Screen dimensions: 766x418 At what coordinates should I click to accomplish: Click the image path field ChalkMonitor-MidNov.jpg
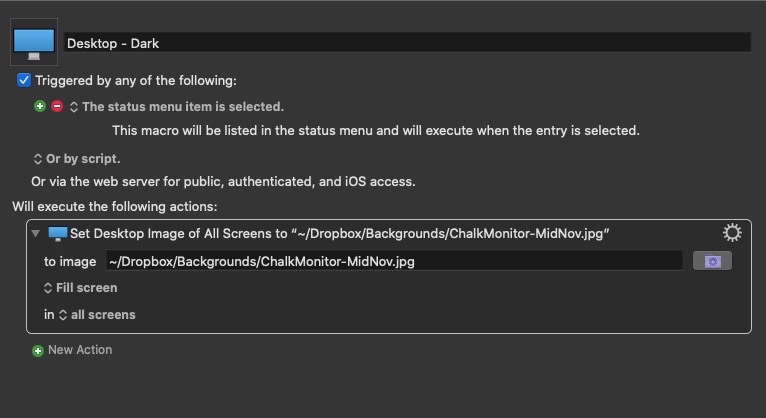click(394, 261)
